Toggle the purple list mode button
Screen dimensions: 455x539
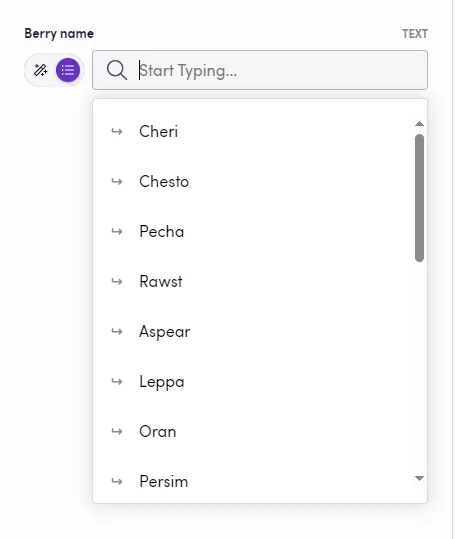tap(68, 70)
